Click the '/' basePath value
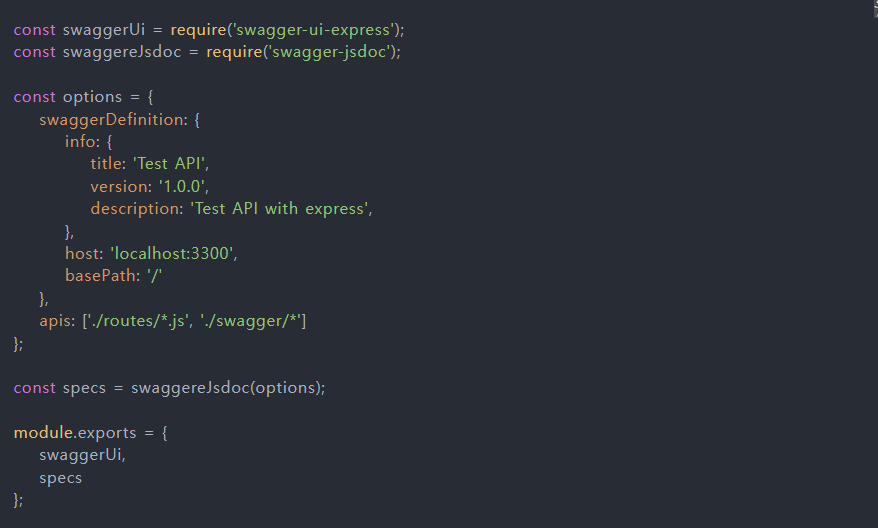The width and height of the screenshot is (878, 528). point(155,276)
